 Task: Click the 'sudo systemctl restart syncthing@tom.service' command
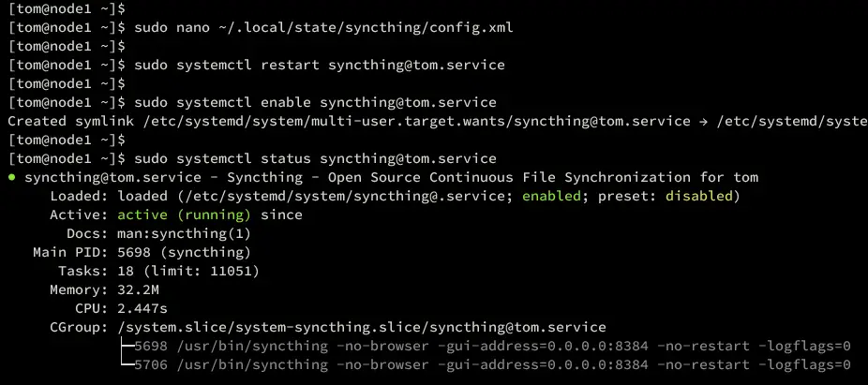(x=320, y=66)
